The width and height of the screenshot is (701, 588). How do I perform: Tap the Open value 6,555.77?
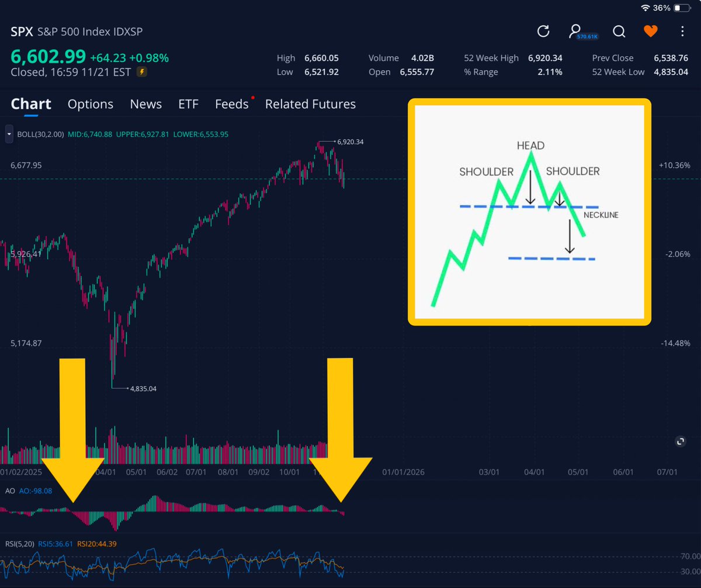point(417,72)
